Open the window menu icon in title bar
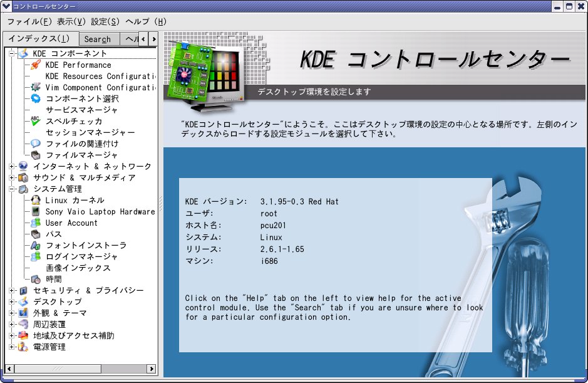 pyautogui.click(x=6, y=6)
